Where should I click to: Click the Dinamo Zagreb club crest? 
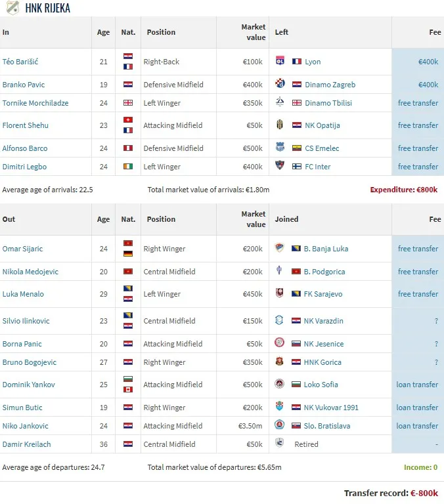coord(280,84)
